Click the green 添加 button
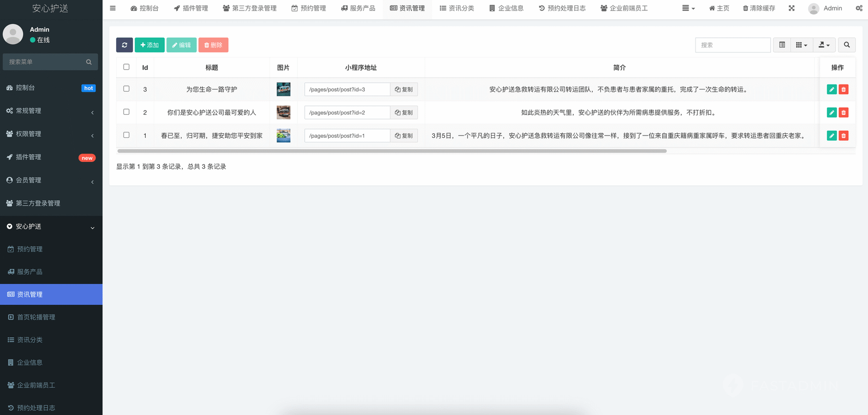Viewport: 868px width, 415px height. (x=149, y=45)
